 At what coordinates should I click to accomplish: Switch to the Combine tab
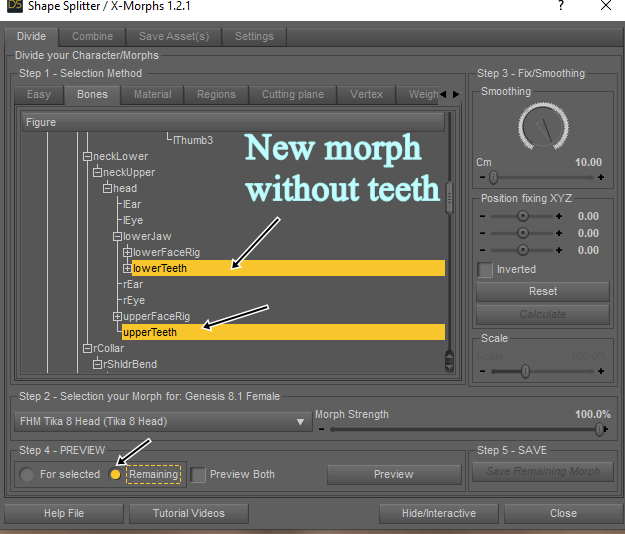click(x=92, y=36)
